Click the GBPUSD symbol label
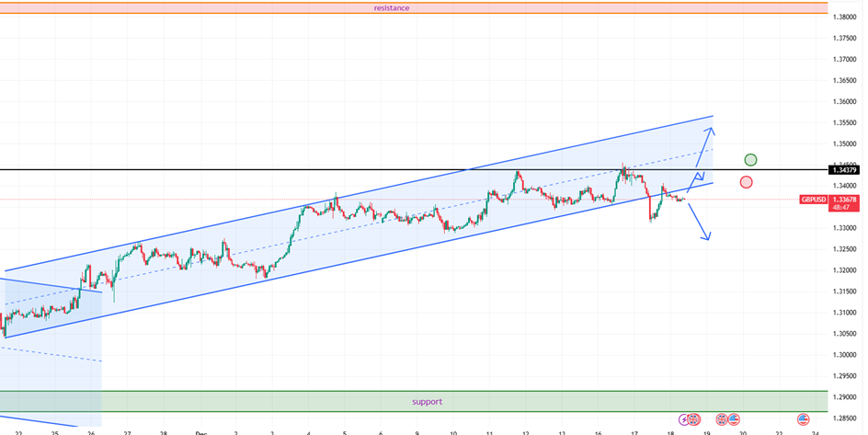The image size is (868, 435). [813, 199]
